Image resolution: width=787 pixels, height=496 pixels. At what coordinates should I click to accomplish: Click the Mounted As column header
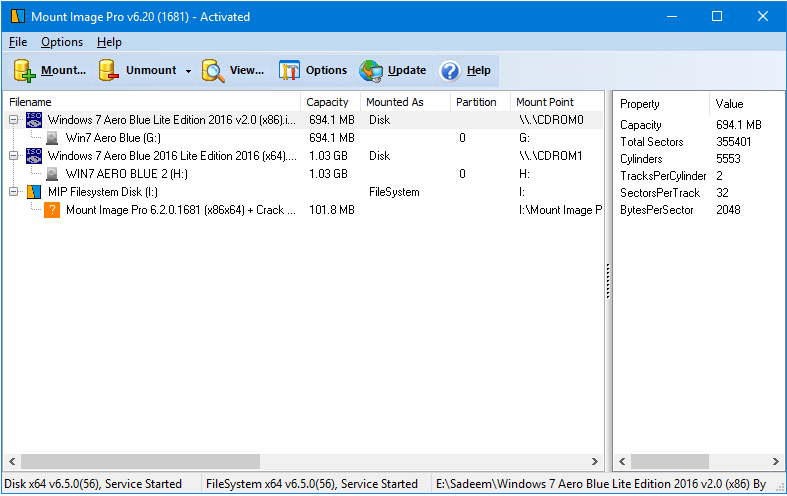[x=405, y=102]
